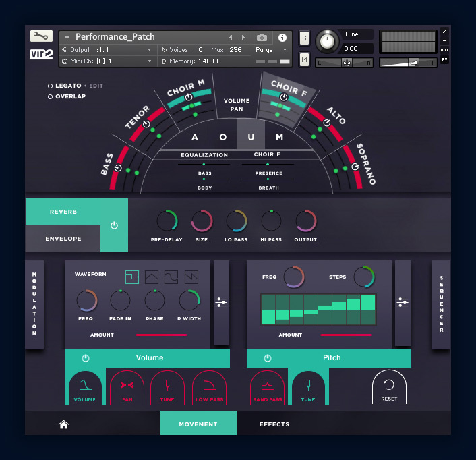Open the Envelope tab

click(63, 239)
